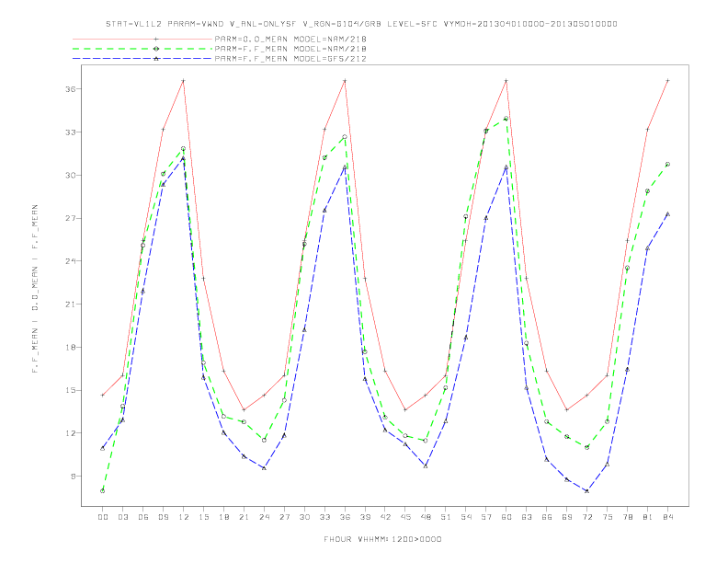Click the plus marker on the red legend line
This screenshot has height=563, width=728.
pyautogui.click(x=156, y=39)
